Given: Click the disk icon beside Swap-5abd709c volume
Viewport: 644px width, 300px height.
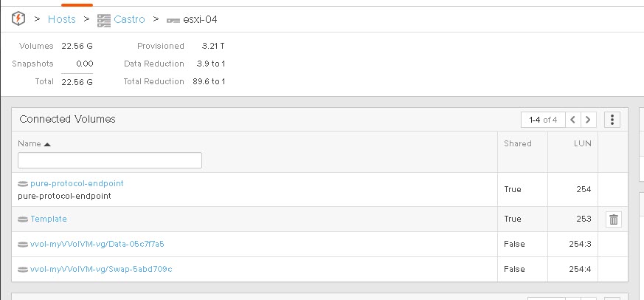Looking at the screenshot, I should click(23, 270).
